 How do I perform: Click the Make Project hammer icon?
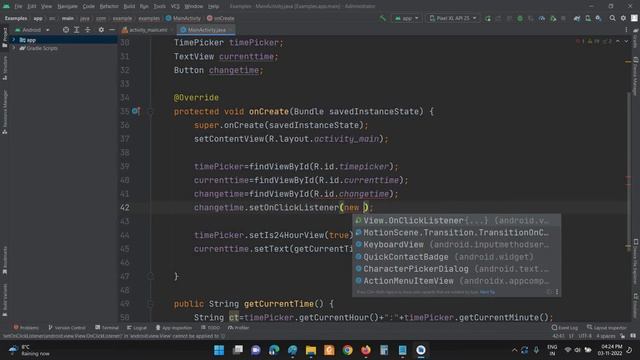[x=382, y=18]
